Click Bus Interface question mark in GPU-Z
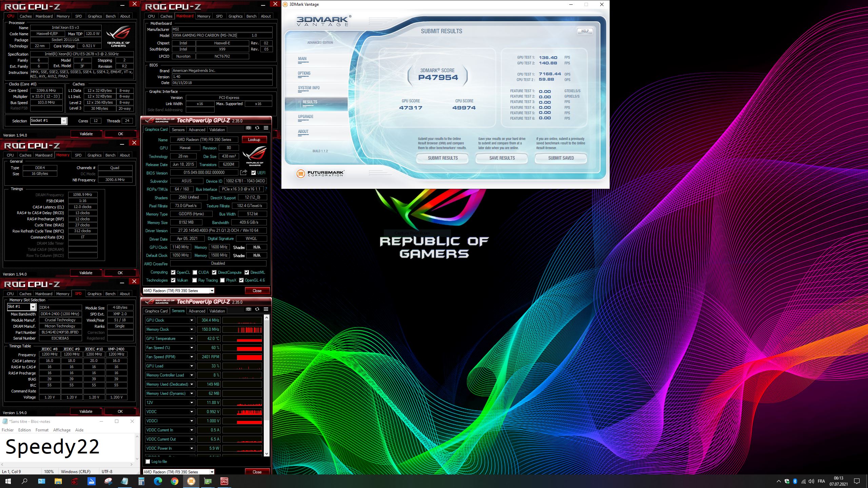 click(x=266, y=189)
